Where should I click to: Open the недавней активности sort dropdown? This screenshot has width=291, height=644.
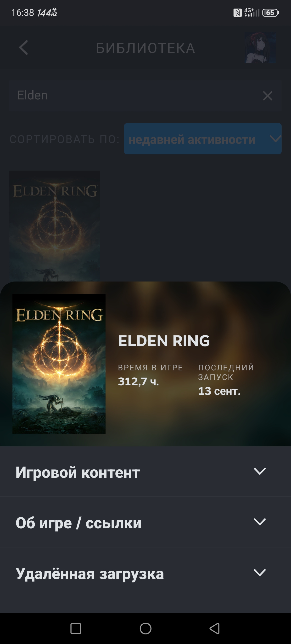pos(203,139)
